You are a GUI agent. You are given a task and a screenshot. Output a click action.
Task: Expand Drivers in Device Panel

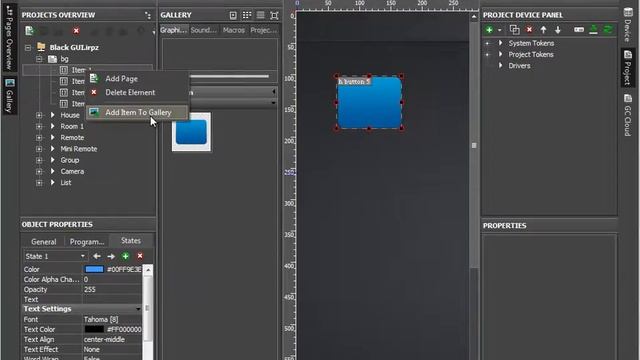click(x=500, y=65)
